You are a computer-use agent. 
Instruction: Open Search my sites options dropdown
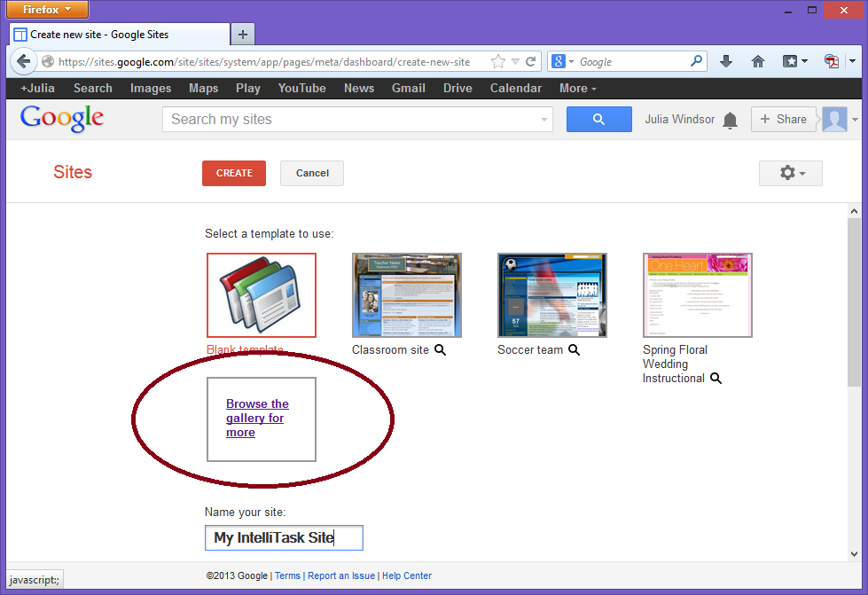[544, 120]
